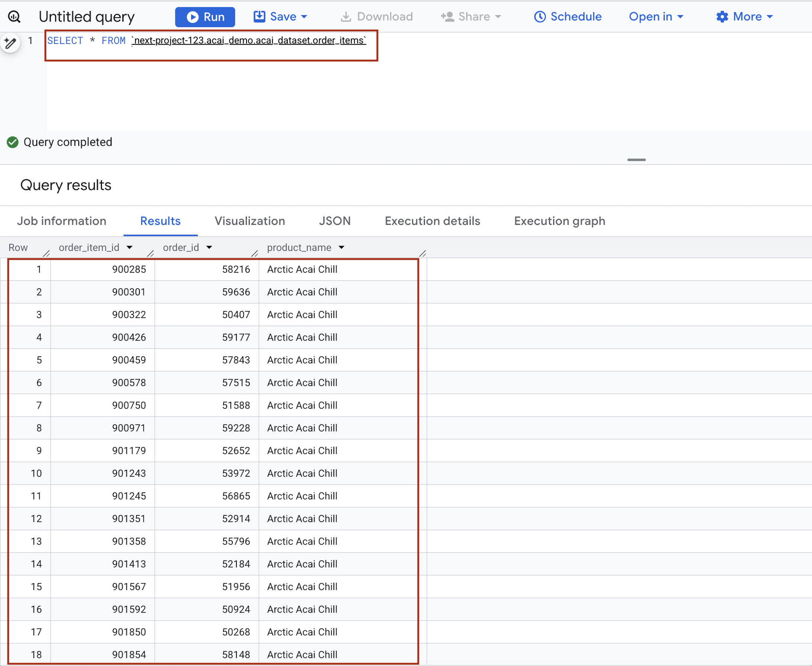812x666 pixels.
Task: Click the Save query disk icon
Action: coord(260,16)
